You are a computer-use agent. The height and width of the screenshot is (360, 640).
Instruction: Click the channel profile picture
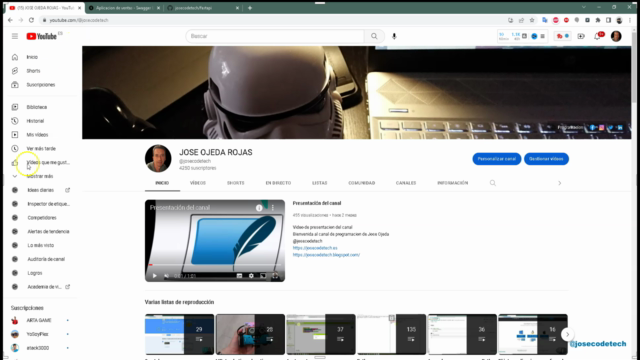click(158, 158)
